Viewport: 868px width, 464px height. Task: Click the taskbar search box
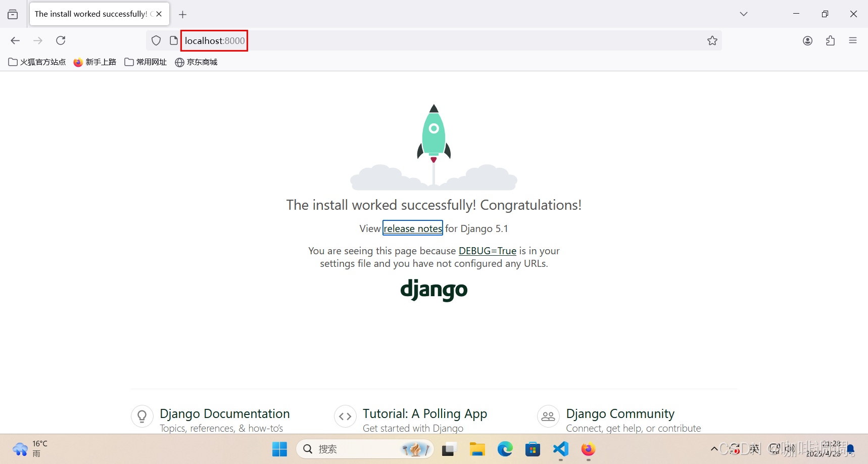pyautogui.click(x=365, y=449)
